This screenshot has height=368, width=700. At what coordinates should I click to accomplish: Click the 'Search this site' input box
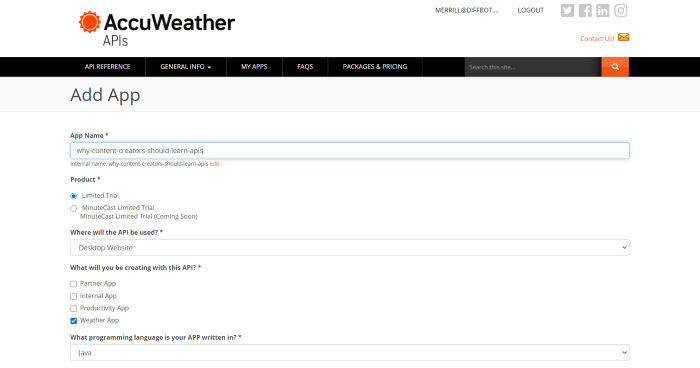[533, 67]
